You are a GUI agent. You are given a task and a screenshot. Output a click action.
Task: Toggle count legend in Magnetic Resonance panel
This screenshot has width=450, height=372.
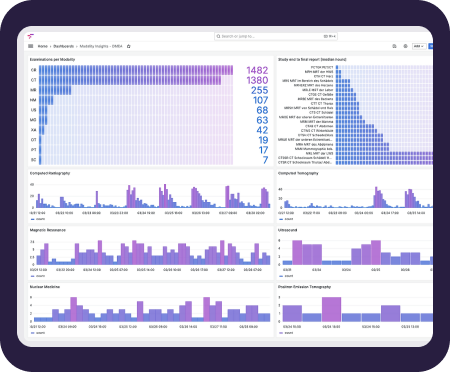tap(38, 276)
